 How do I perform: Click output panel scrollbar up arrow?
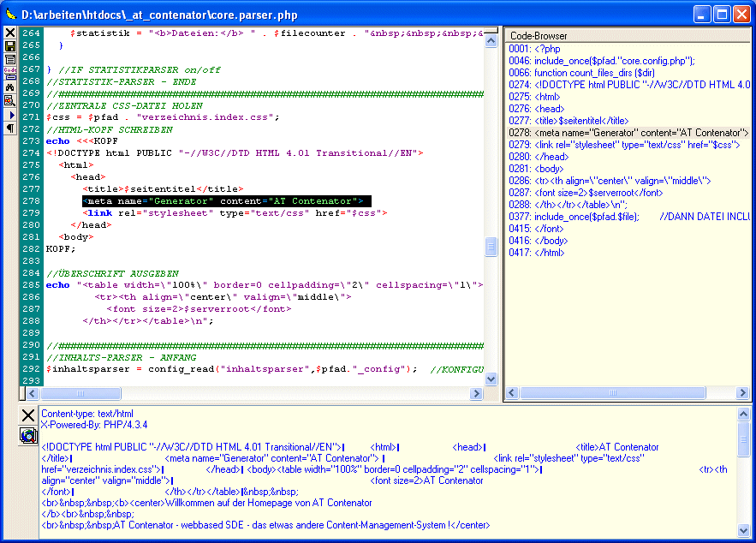tap(743, 414)
